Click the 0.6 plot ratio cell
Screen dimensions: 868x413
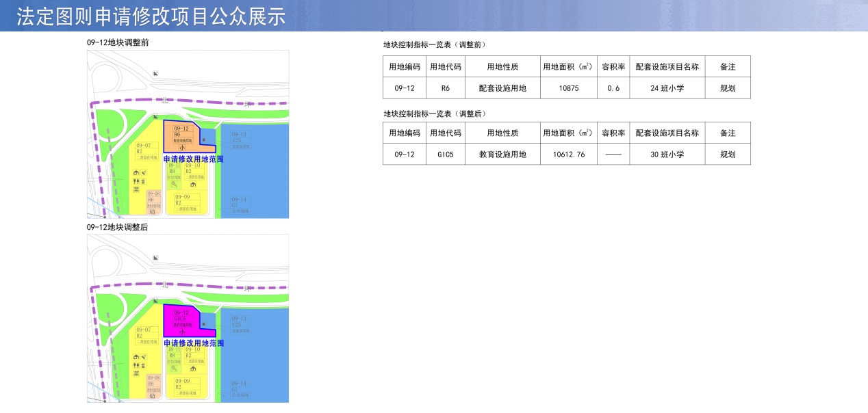613,88
